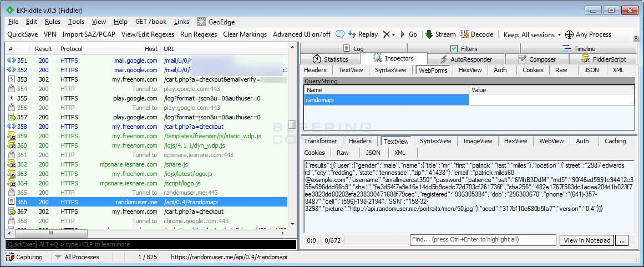The height and width of the screenshot is (267, 644).
Task: Click the Decode grid icon
Action: [464, 34]
